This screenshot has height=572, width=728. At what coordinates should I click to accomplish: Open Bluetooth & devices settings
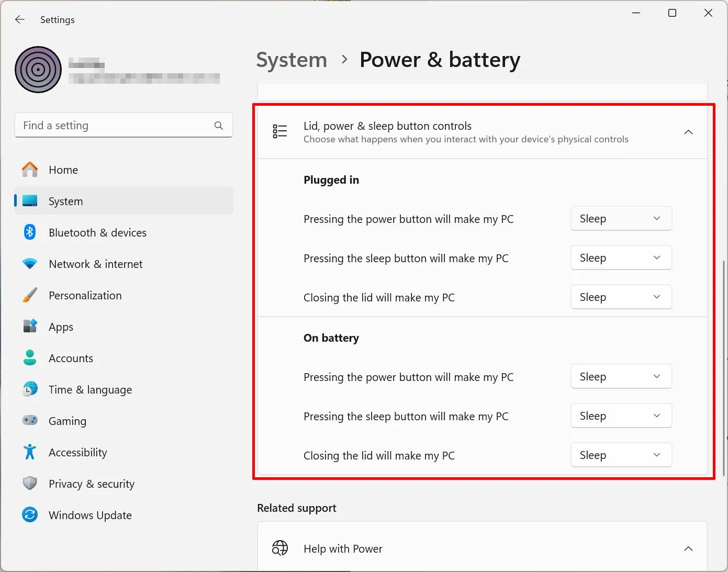pos(97,232)
